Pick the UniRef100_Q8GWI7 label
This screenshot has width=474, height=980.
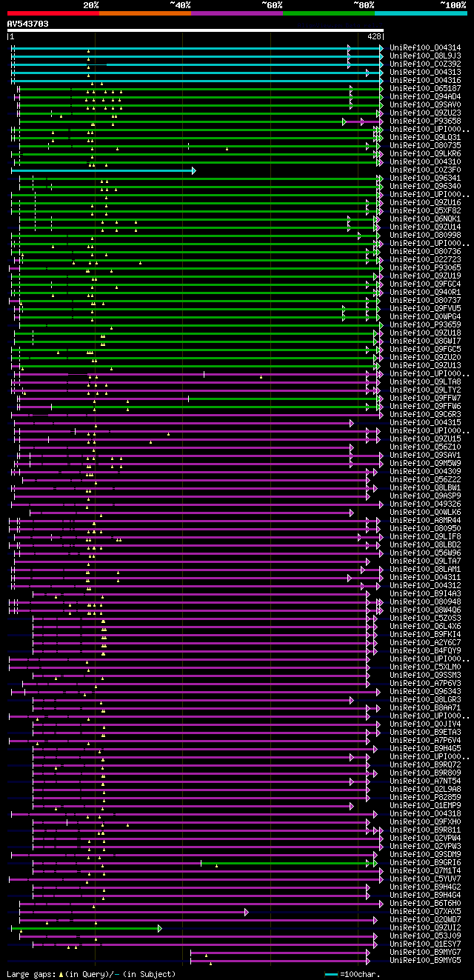click(x=426, y=341)
